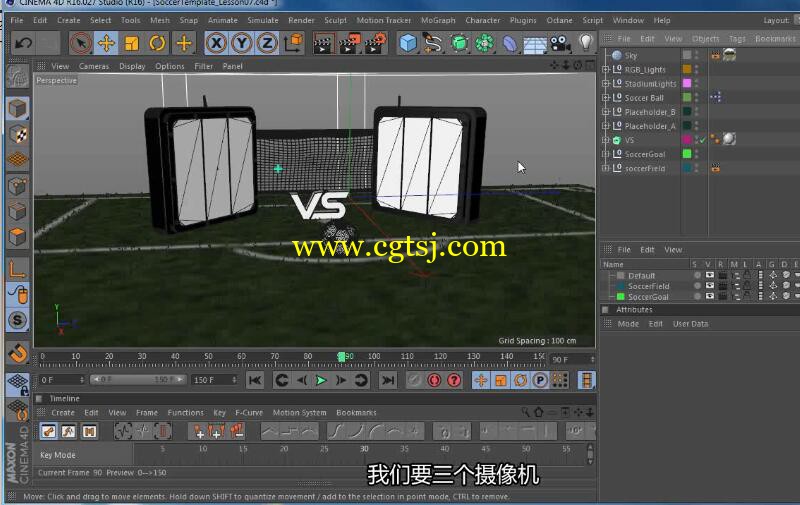Open the File menu
The height and width of the screenshot is (505, 800).
pyautogui.click(x=17, y=20)
